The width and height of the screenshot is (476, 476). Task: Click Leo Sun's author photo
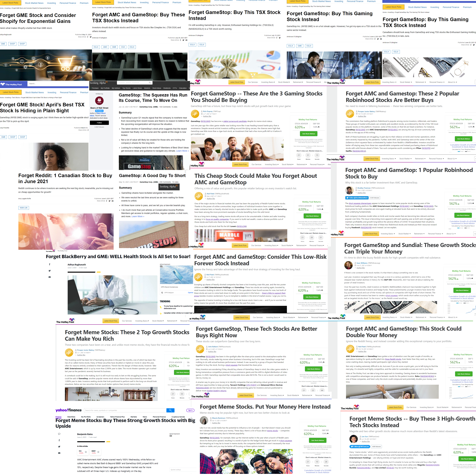click(x=353, y=439)
